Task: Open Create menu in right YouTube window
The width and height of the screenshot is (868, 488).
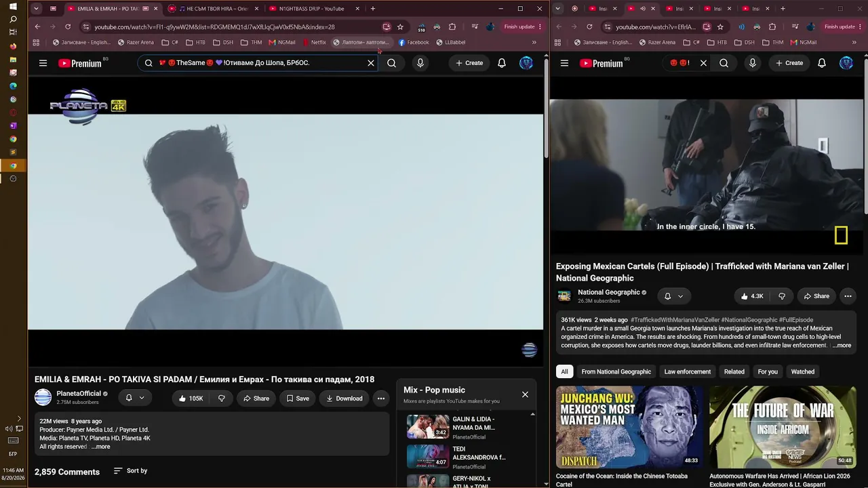Action: (x=790, y=63)
